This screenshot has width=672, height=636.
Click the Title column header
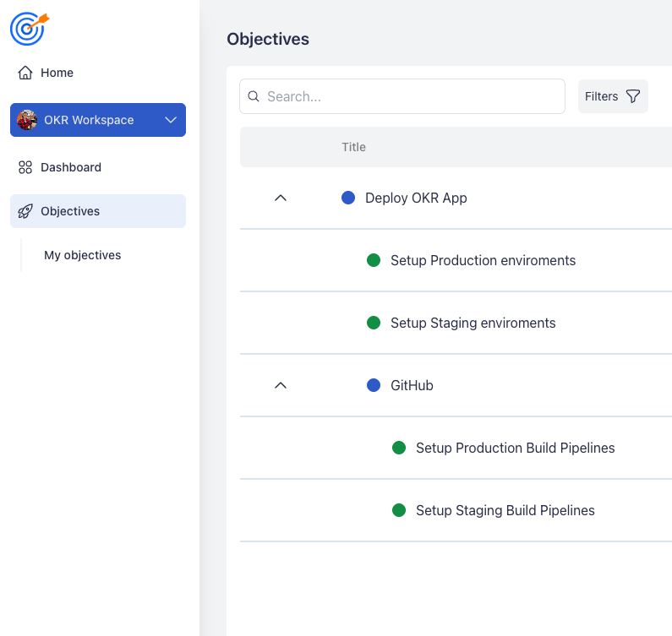point(353,147)
